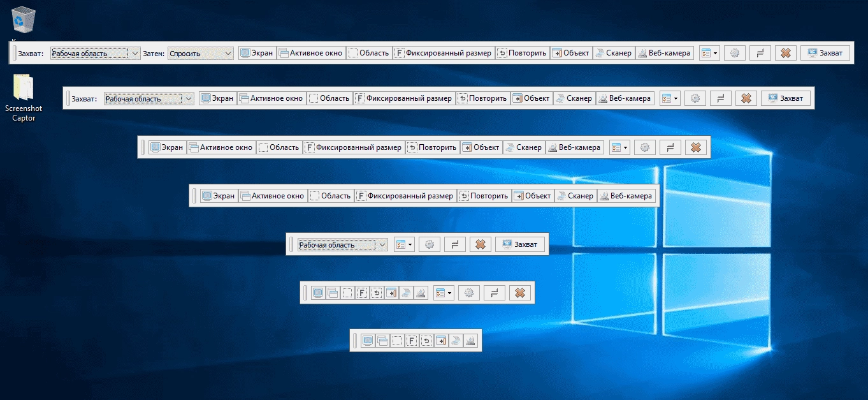Click the toggle-layout icon in the fifth toolbar
The image size is (868, 400).
pos(455,244)
